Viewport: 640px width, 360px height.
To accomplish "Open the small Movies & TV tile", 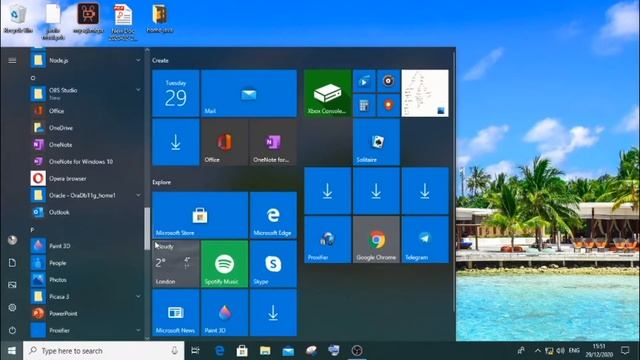I will (x=364, y=81).
